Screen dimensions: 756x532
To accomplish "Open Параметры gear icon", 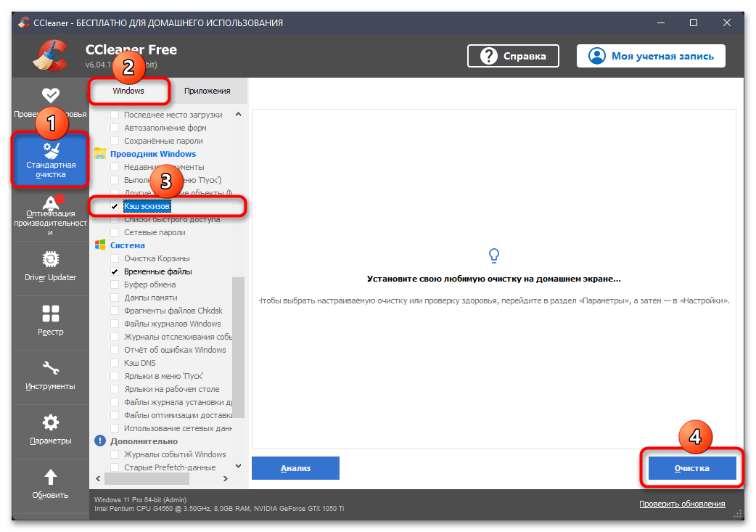I will pos(50,422).
